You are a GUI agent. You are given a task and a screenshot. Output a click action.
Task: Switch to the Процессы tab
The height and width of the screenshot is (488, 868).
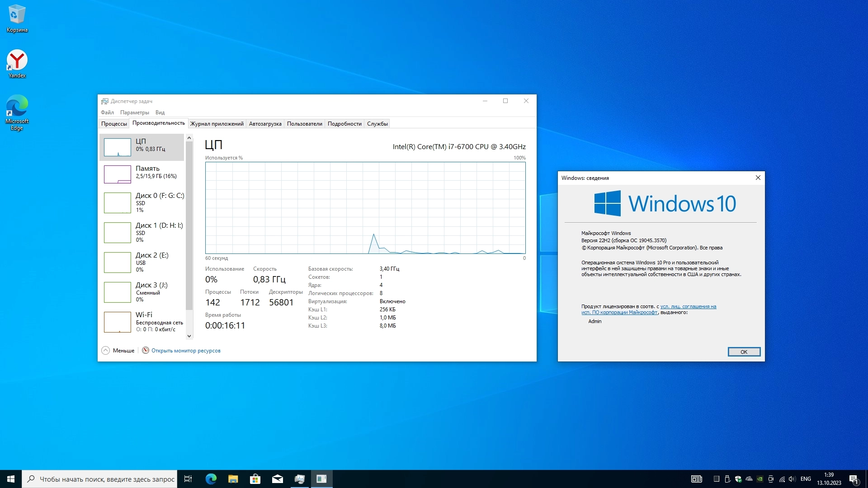pos(114,124)
